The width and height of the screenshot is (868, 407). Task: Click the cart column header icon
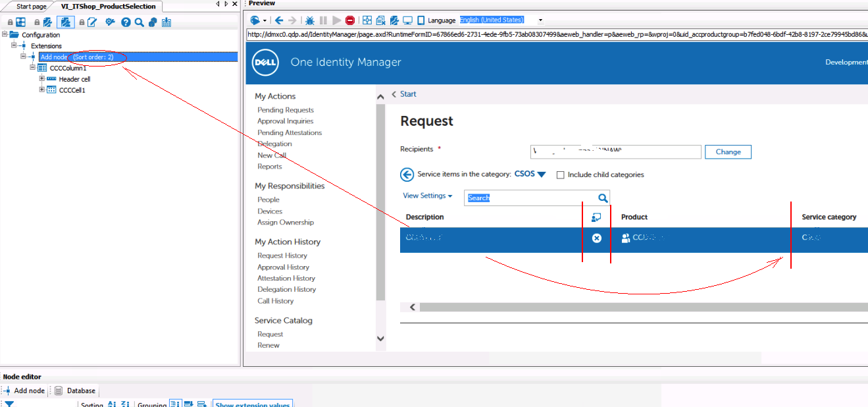[x=596, y=217]
